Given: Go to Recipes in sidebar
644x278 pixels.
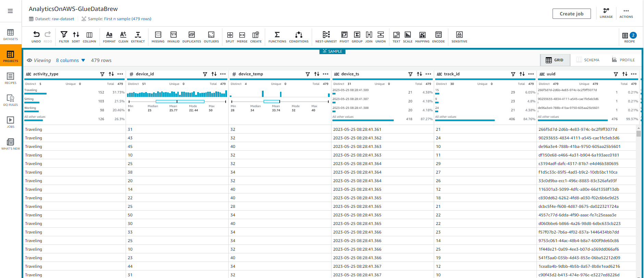Looking at the screenshot, I should click(11, 78).
